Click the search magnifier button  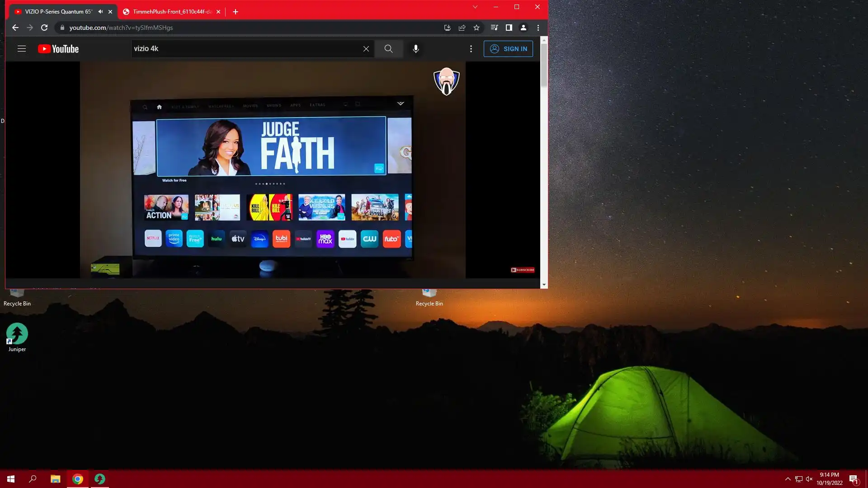coord(388,49)
